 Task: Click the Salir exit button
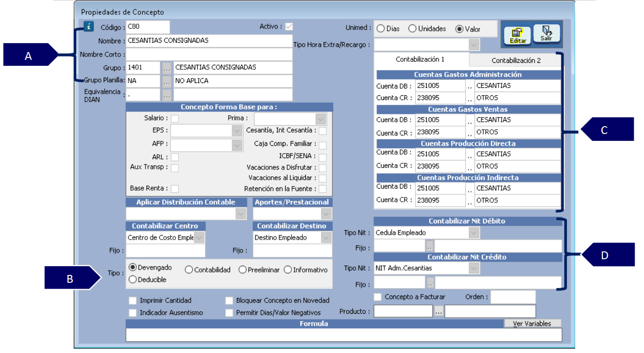[x=546, y=33]
